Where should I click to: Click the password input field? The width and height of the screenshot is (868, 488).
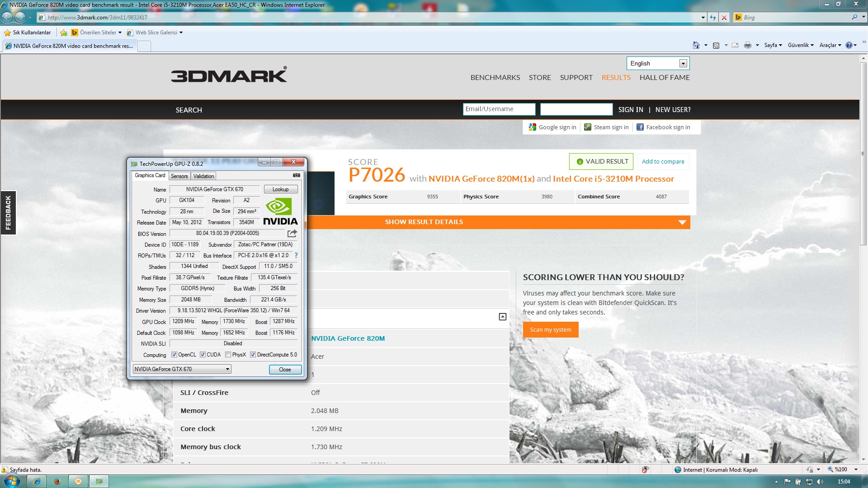(576, 109)
